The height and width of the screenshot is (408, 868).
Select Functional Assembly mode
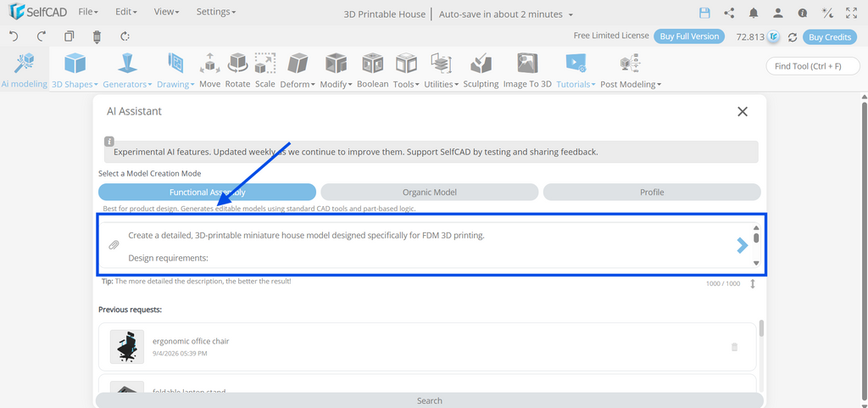(207, 192)
